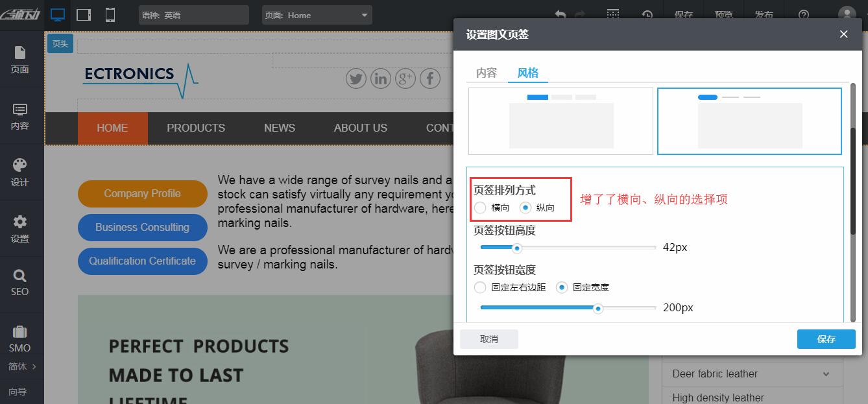Select the right-side style template thumbnail

click(749, 121)
